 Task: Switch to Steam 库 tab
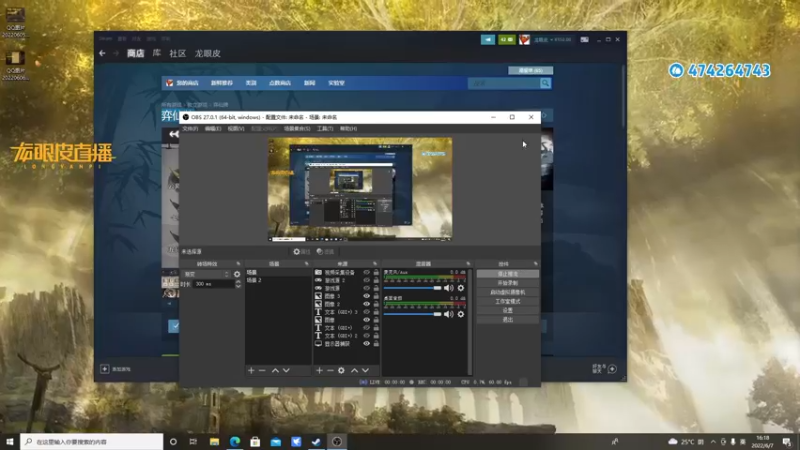click(x=157, y=53)
